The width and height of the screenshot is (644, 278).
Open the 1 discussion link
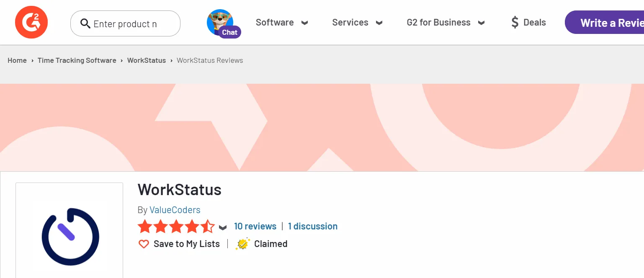point(313,226)
